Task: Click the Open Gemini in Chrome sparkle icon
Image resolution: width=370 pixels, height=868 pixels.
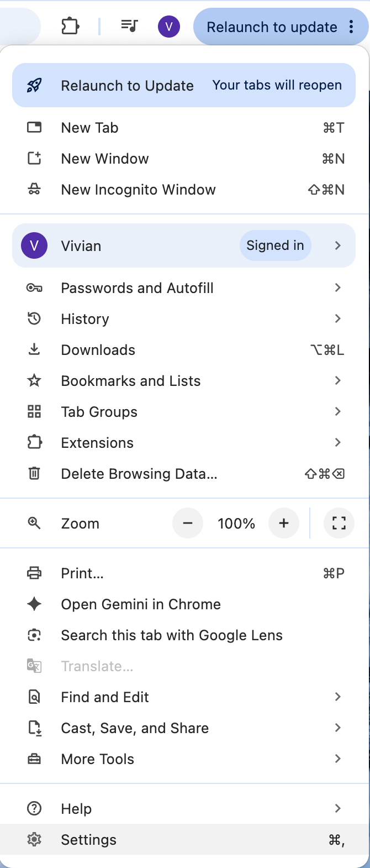Action: click(x=34, y=604)
